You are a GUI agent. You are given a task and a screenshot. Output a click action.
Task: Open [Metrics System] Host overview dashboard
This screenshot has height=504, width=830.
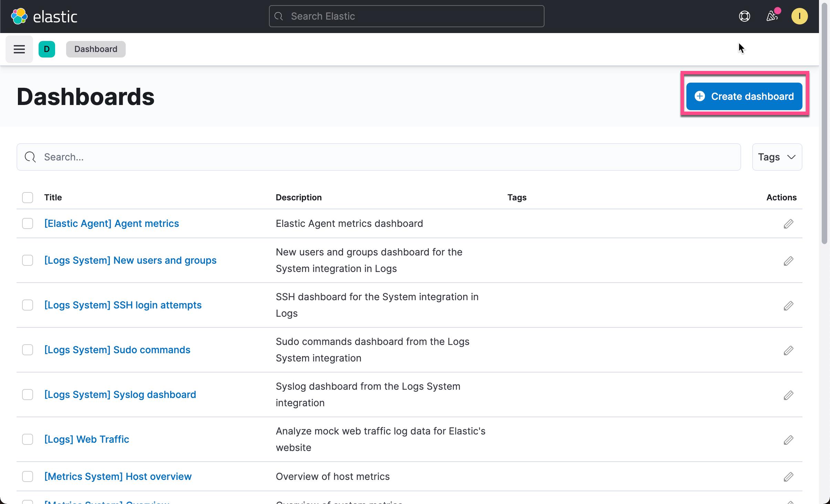coord(118,476)
